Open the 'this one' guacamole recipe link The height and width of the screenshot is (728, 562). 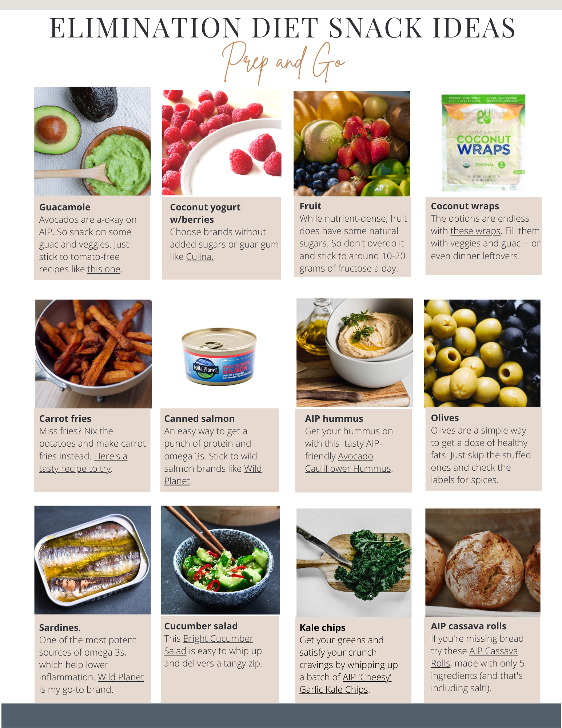pos(104,269)
